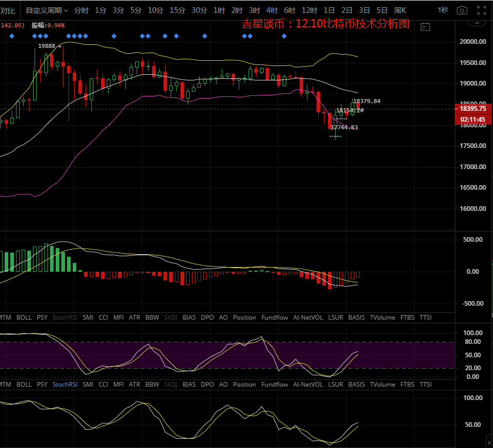Screen dimensions: 493x448
Task: Click the 20000.00 level on price axis
Action: [x=473, y=42]
